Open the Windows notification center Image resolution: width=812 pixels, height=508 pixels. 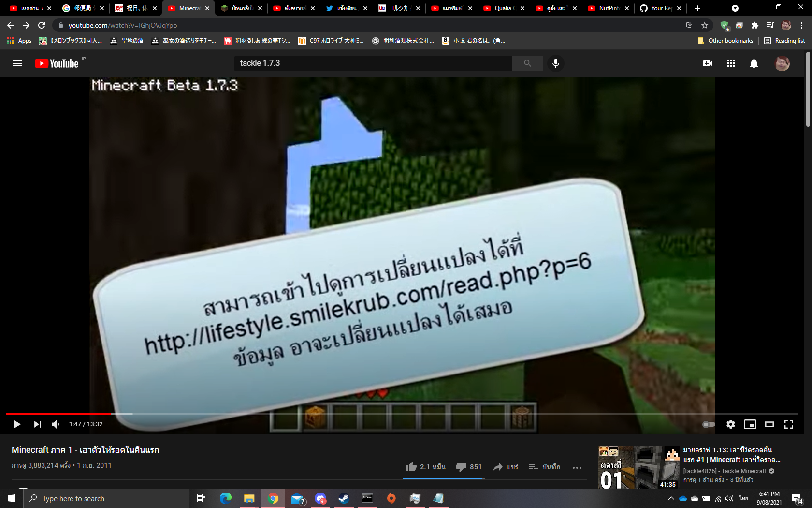click(x=797, y=498)
